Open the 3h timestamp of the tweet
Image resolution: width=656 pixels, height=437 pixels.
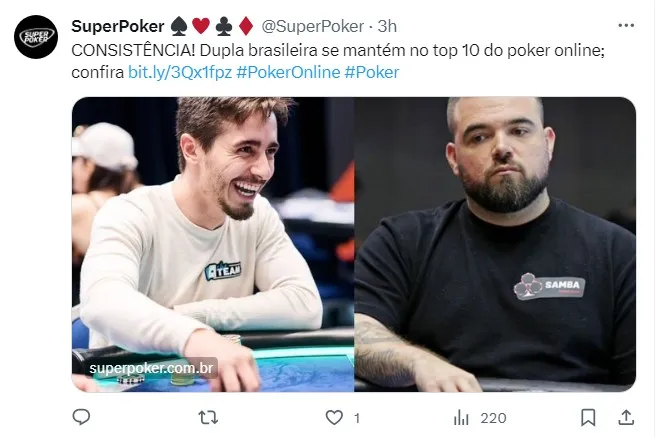point(387,26)
